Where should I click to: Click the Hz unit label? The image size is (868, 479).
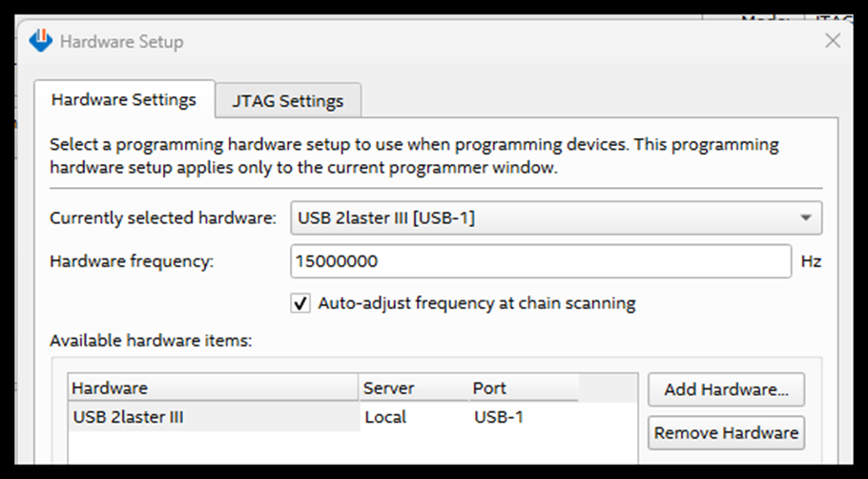[x=811, y=261]
